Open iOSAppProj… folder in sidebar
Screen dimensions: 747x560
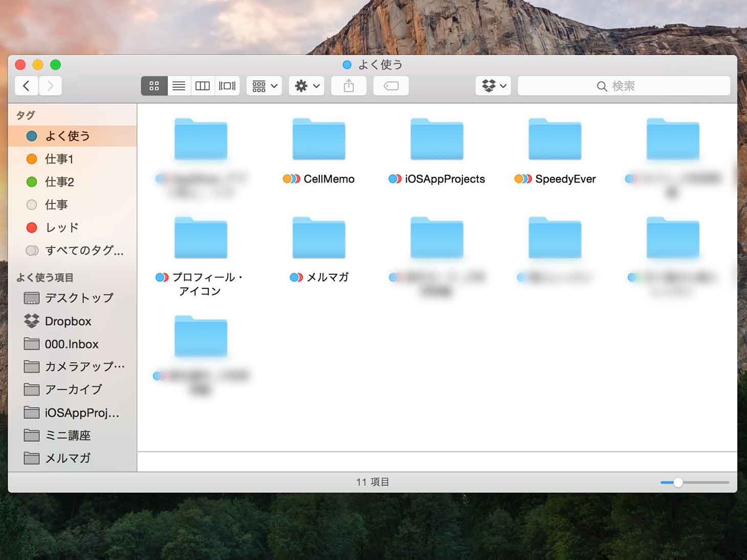pyautogui.click(x=73, y=413)
